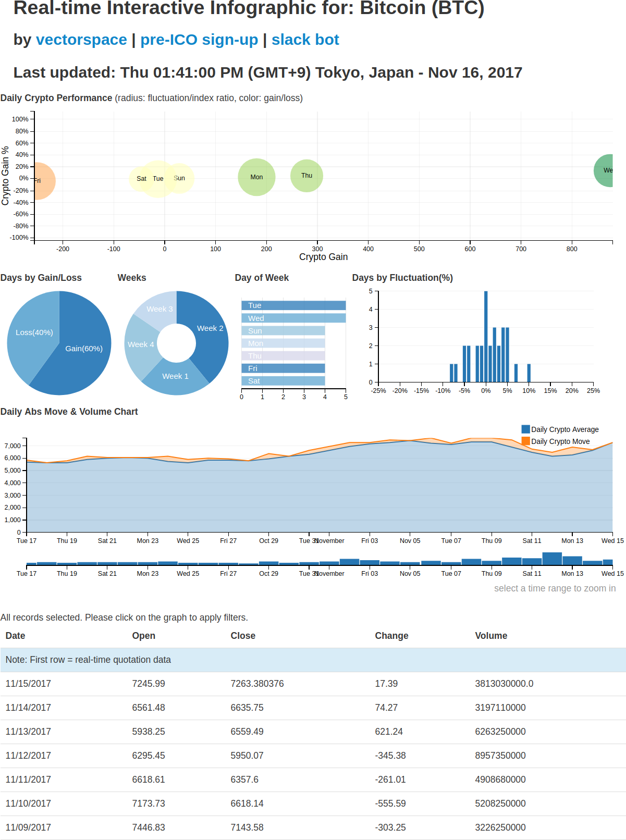The height and width of the screenshot is (840, 626).
Task: Click the Tue bar in Day of Week
Action: [x=293, y=305]
